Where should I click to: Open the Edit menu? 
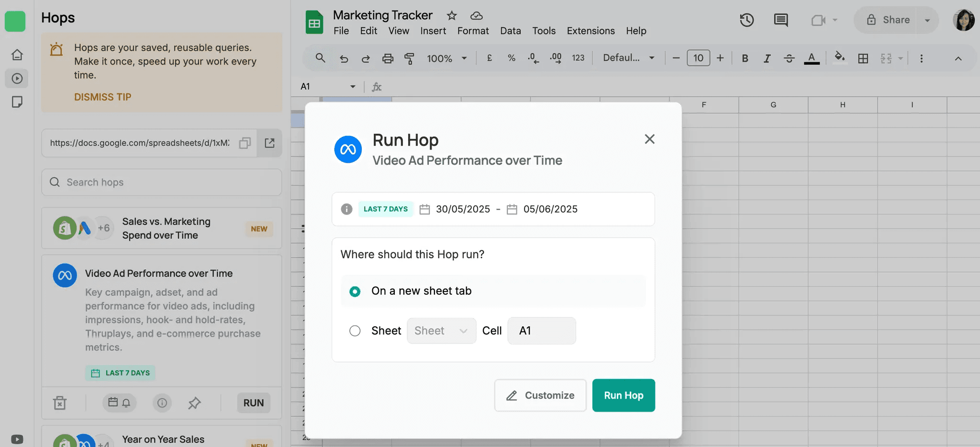(x=368, y=31)
